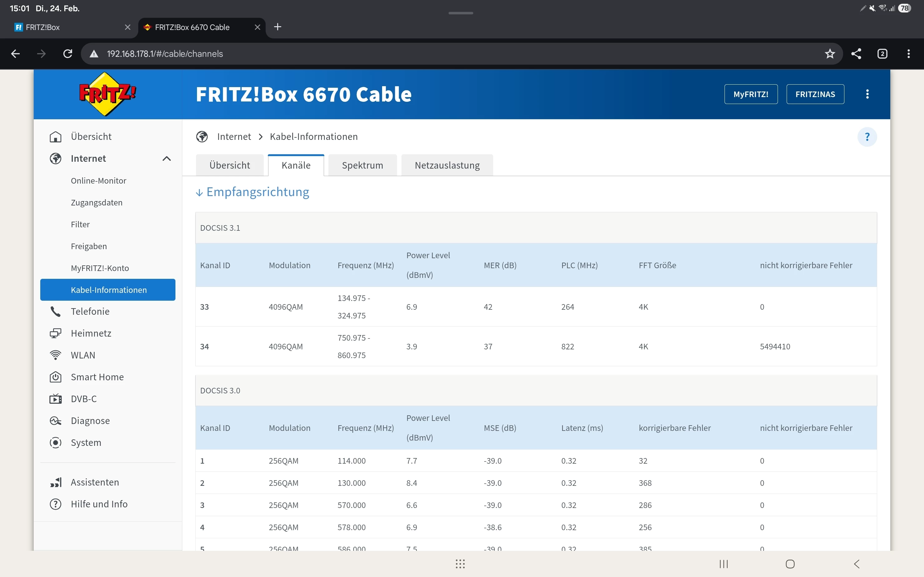Bookmark page with star icon
This screenshot has width=924, height=577.
(830, 54)
